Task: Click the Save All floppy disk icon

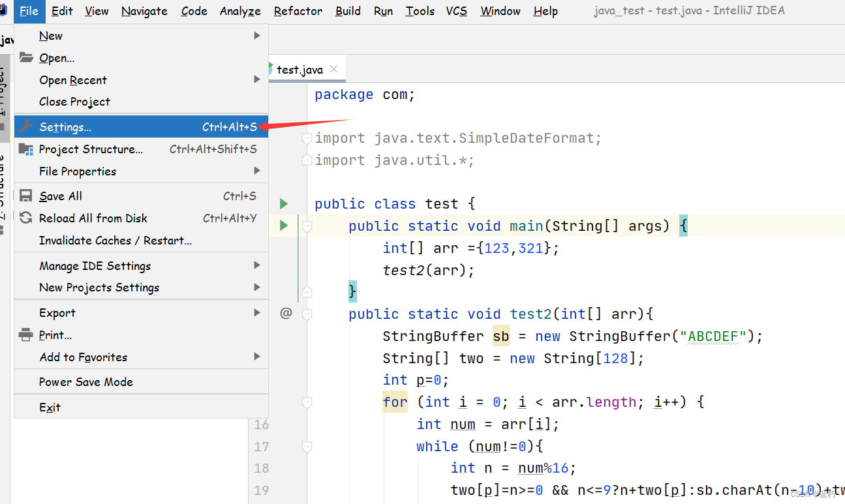Action: [x=26, y=196]
